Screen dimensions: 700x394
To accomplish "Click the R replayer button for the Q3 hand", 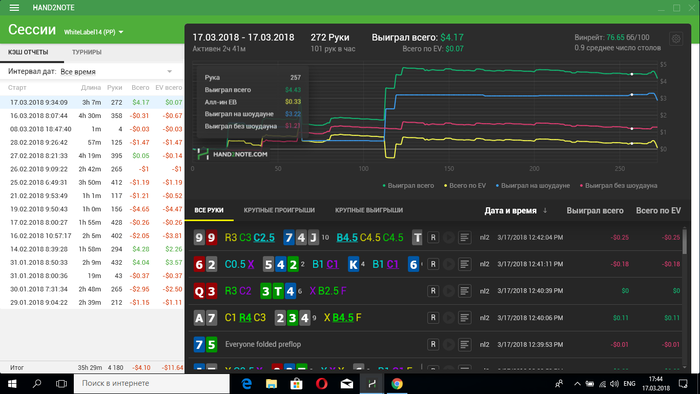I will tap(433, 291).
